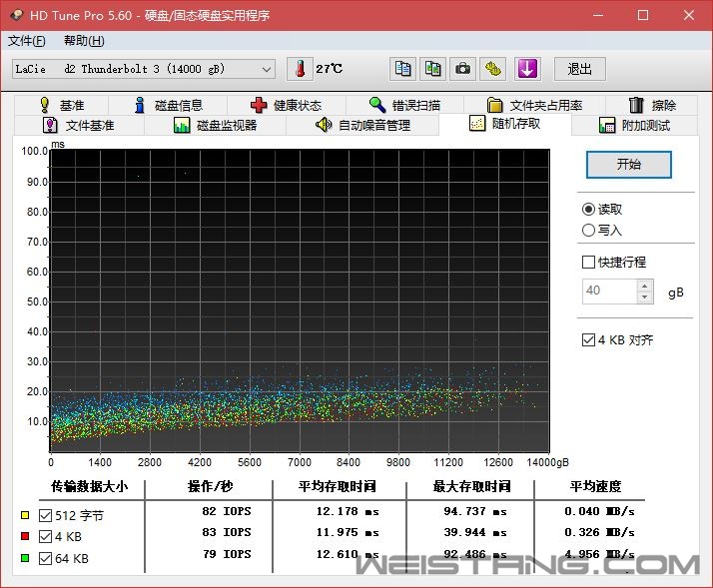Open 附加测试 tab
This screenshot has height=588, width=713.
[634, 125]
